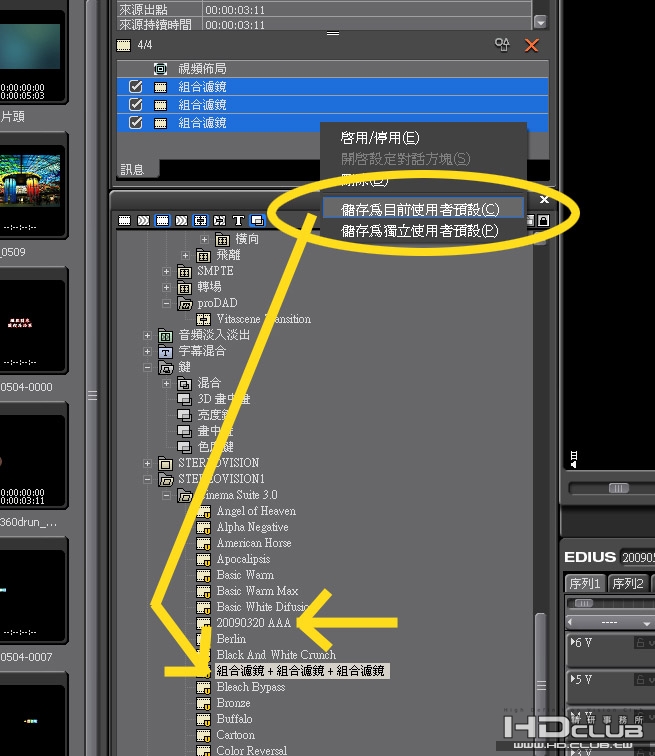
Task: Delete selected filters with the red X icon
Action: 532,45
